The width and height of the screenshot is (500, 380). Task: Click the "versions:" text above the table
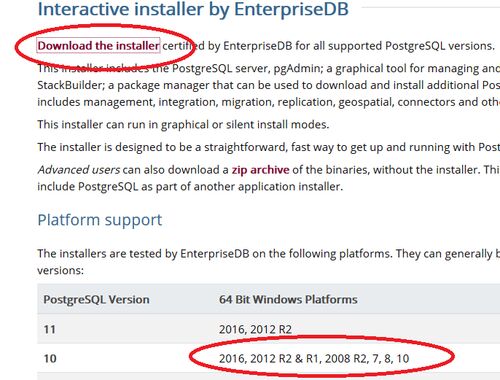[60, 270]
